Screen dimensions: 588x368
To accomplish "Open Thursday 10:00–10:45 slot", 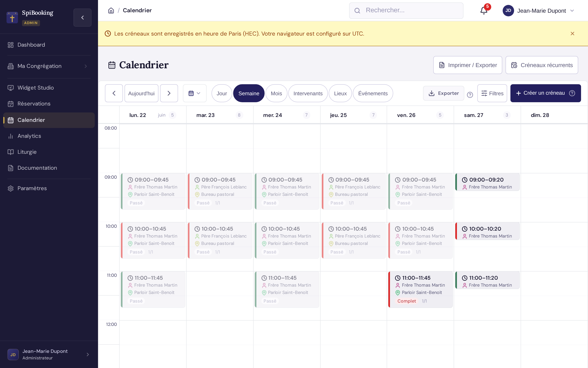I will (x=354, y=240).
